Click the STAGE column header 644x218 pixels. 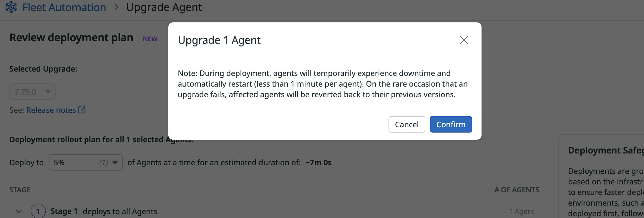click(x=20, y=190)
